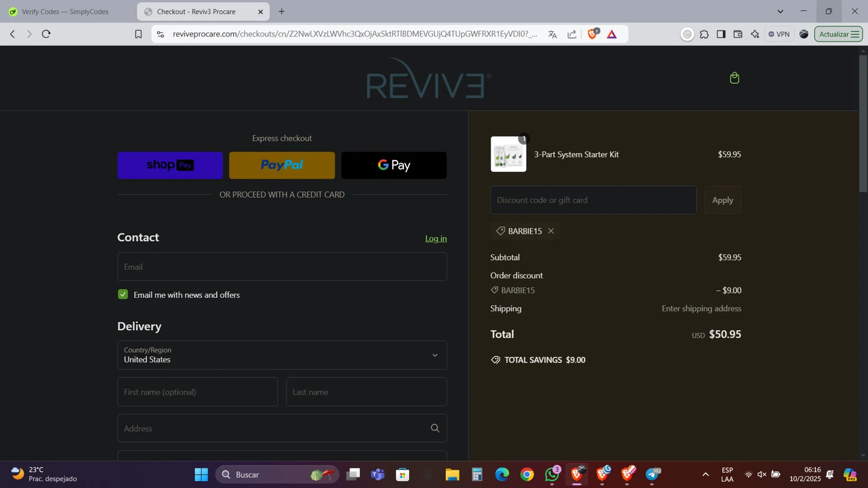Open Microsoft Teams from taskbar
The height and width of the screenshot is (488, 868).
point(378,475)
